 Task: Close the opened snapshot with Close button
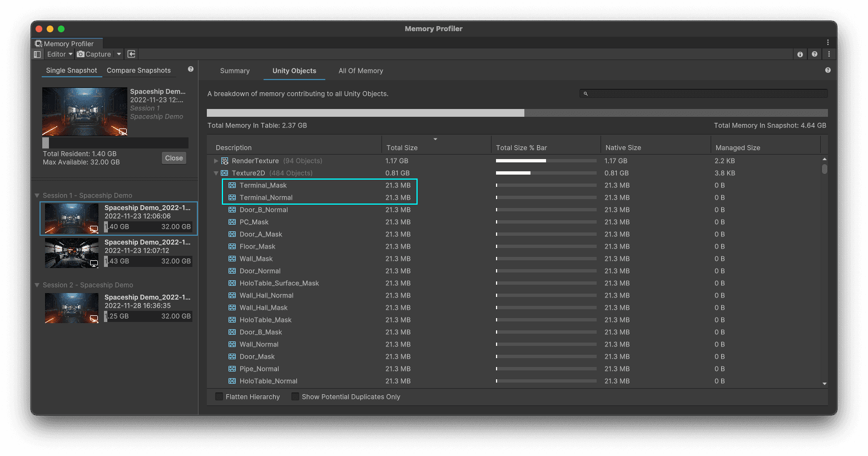pos(174,158)
